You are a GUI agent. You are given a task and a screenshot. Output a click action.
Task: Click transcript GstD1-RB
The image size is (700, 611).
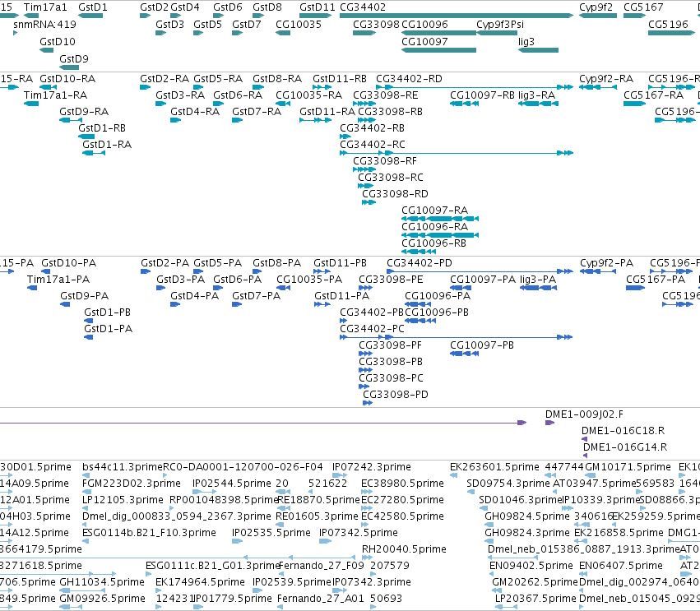[86, 137]
